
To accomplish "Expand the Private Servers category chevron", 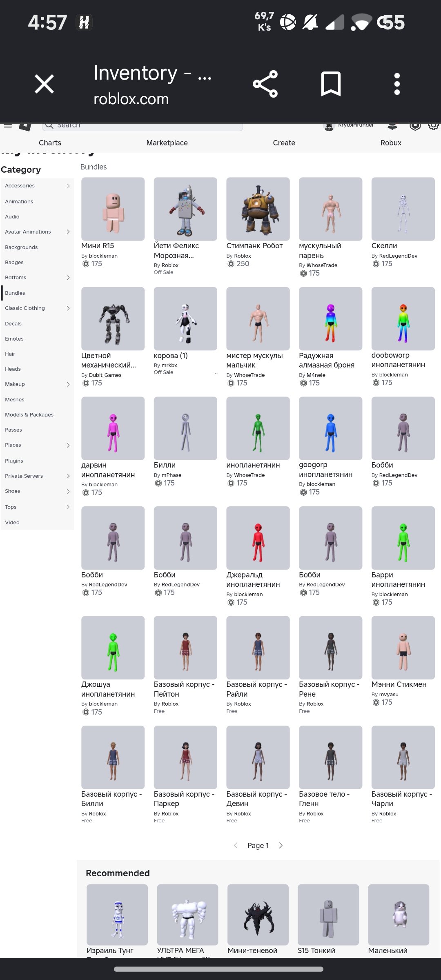I will coord(68,476).
